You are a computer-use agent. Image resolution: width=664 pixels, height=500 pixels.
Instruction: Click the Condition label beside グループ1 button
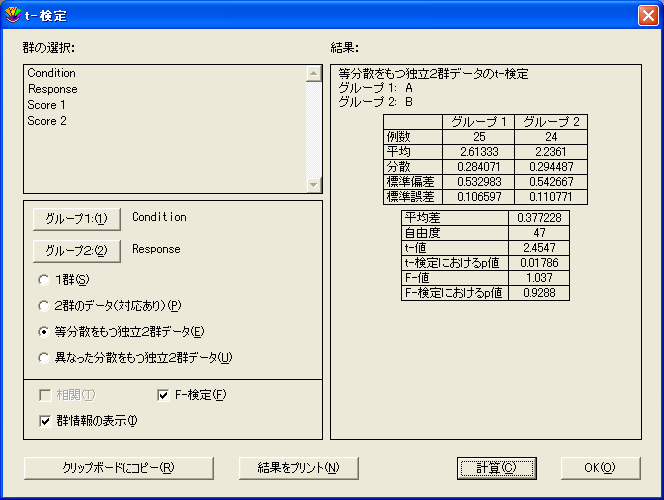pyautogui.click(x=159, y=217)
